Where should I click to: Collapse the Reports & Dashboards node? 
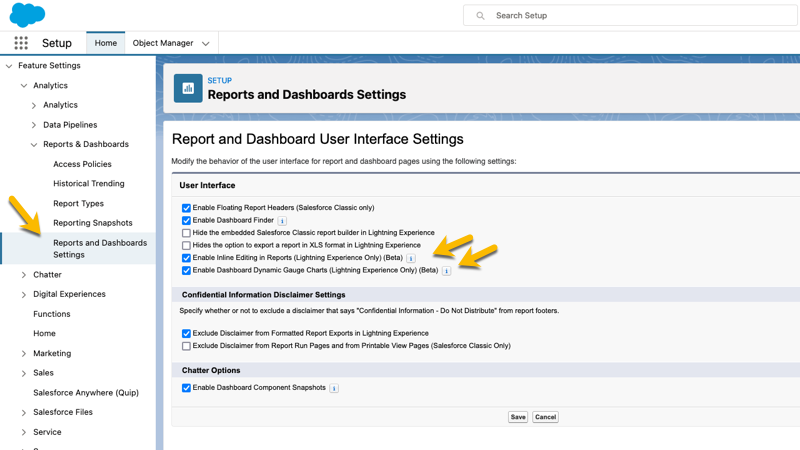coord(34,144)
